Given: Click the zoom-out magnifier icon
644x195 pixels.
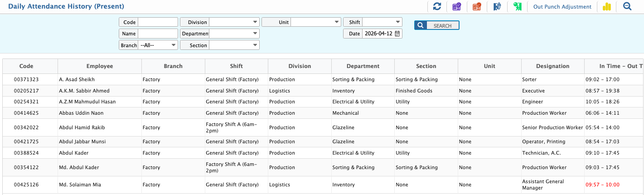Looking at the screenshot, I should tap(627, 6).
